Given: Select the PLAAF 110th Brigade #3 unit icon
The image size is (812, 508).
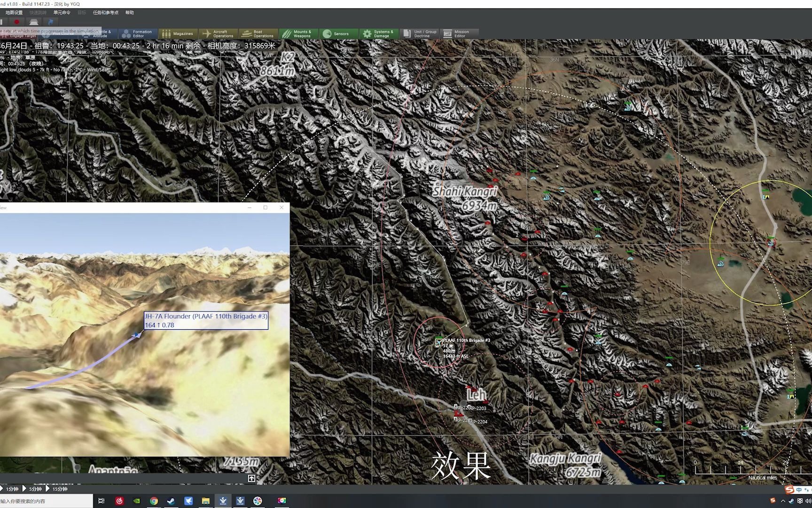Looking at the screenshot, I should click(438, 342).
